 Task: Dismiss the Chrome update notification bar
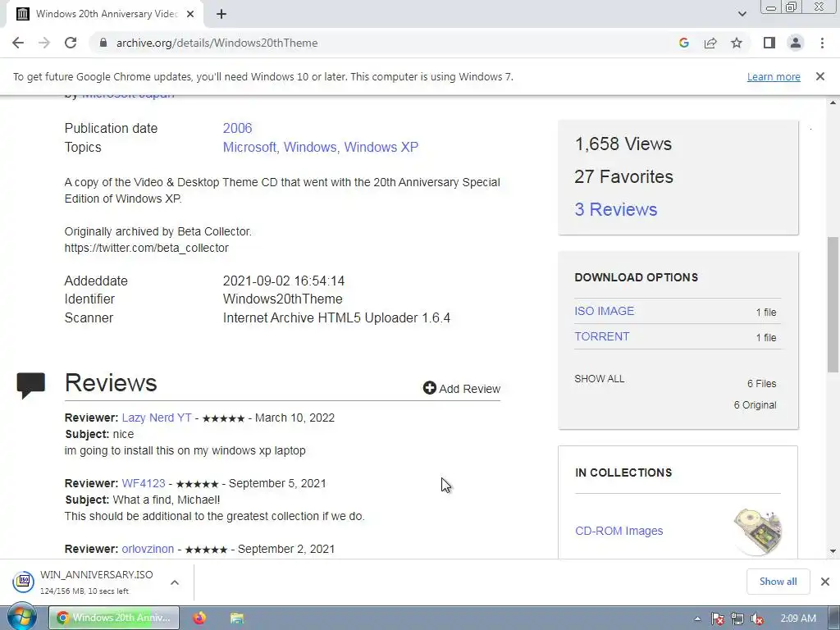click(820, 76)
